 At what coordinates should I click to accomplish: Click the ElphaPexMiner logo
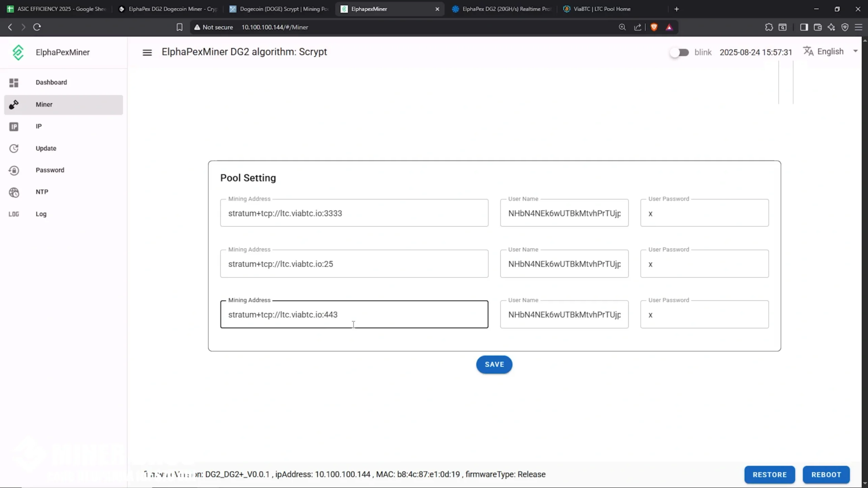coord(18,52)
